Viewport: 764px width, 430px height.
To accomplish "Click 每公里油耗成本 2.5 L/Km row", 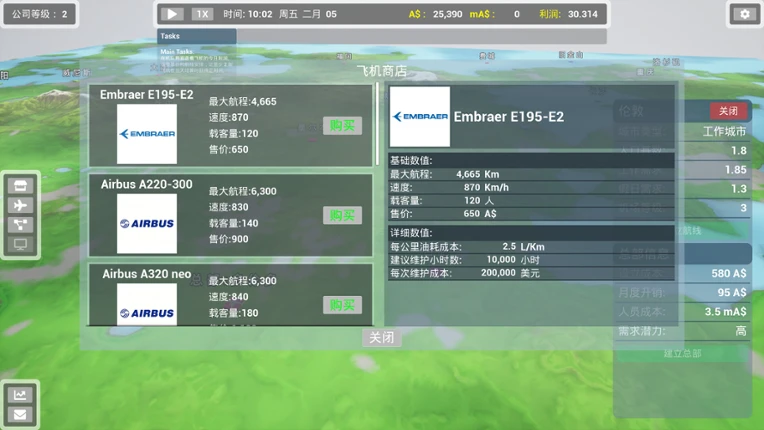I will click(x=531, y=246).
